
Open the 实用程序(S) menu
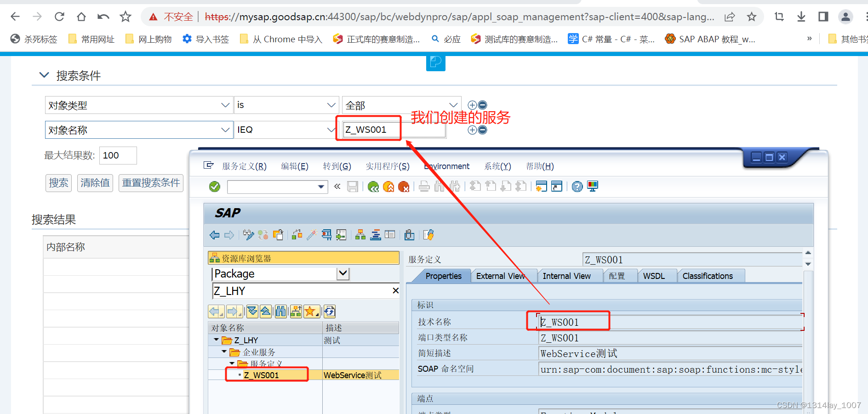tap(388, 166)
